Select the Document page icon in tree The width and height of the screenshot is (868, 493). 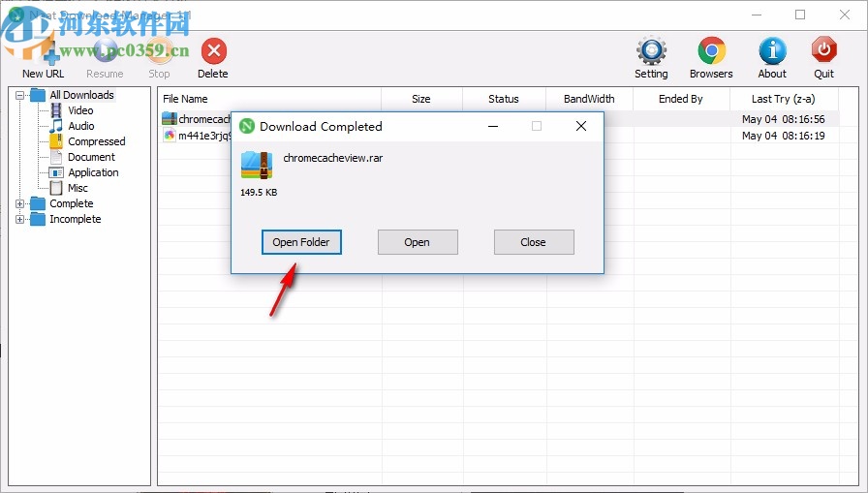(56, 157)
